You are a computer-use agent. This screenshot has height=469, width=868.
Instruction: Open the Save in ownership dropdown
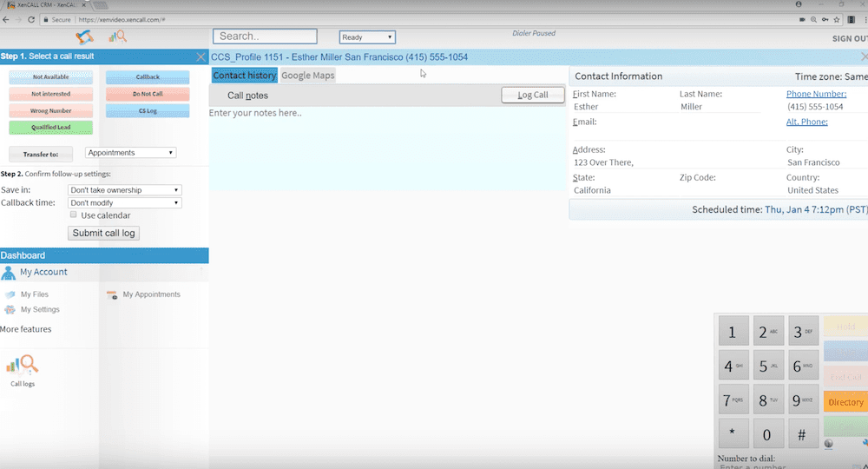coord(124,190)
